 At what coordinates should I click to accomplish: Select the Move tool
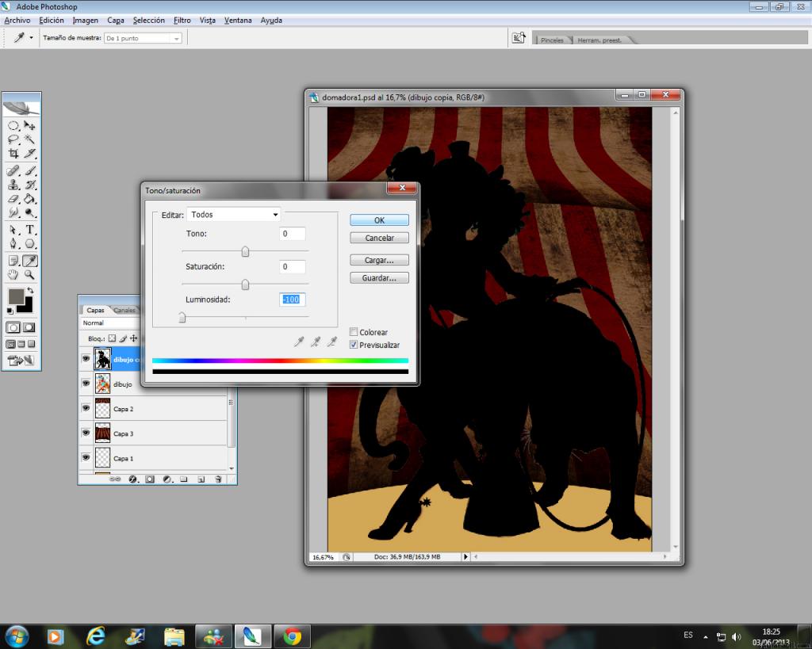click(x=29, y=126)
